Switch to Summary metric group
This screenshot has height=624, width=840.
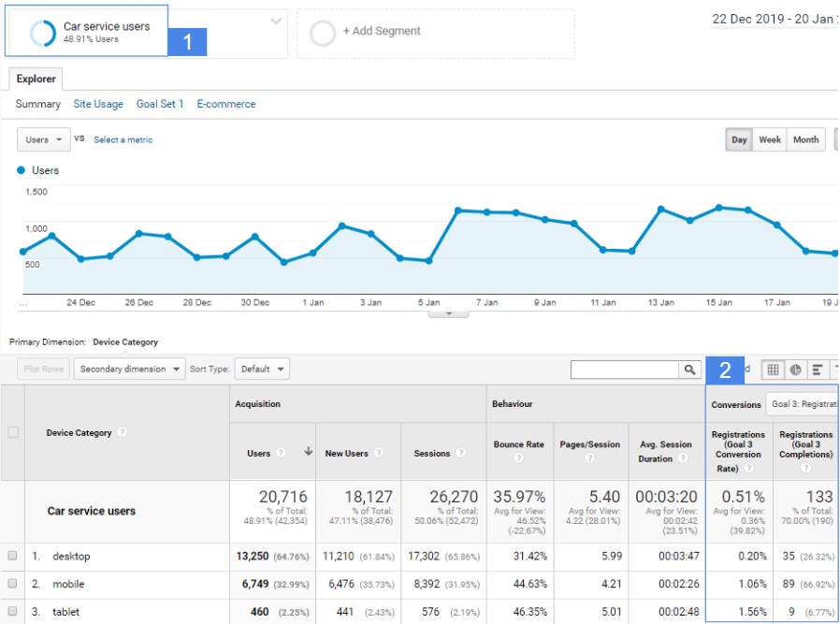(37, 104)
